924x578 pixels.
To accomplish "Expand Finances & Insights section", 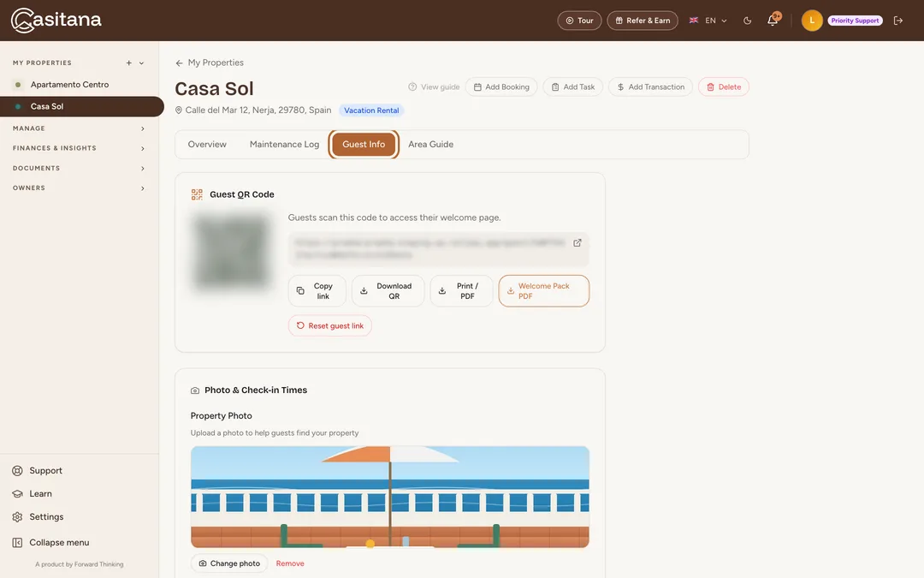I will [80, 148].
